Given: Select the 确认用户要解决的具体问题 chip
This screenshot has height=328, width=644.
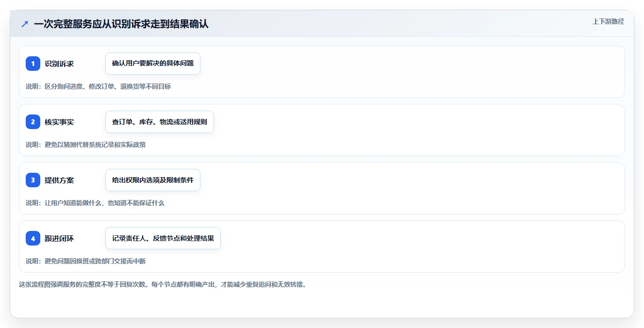Looking at the screenshot, I should (153, 64).
